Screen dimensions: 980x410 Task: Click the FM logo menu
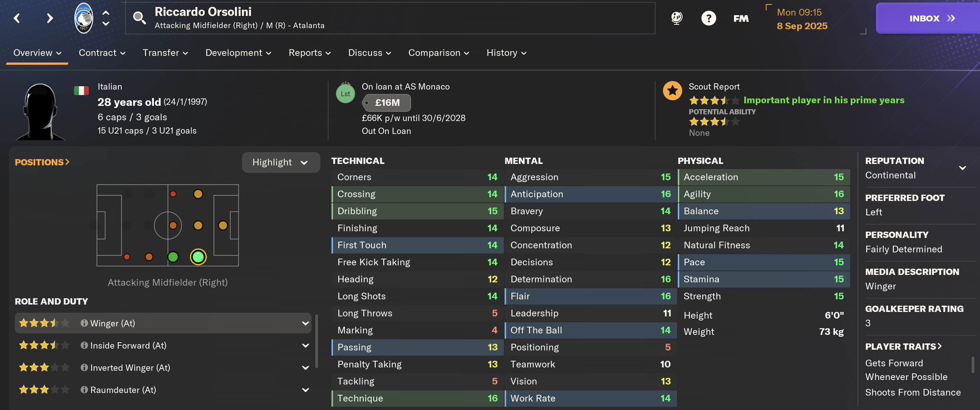[740, 18]
